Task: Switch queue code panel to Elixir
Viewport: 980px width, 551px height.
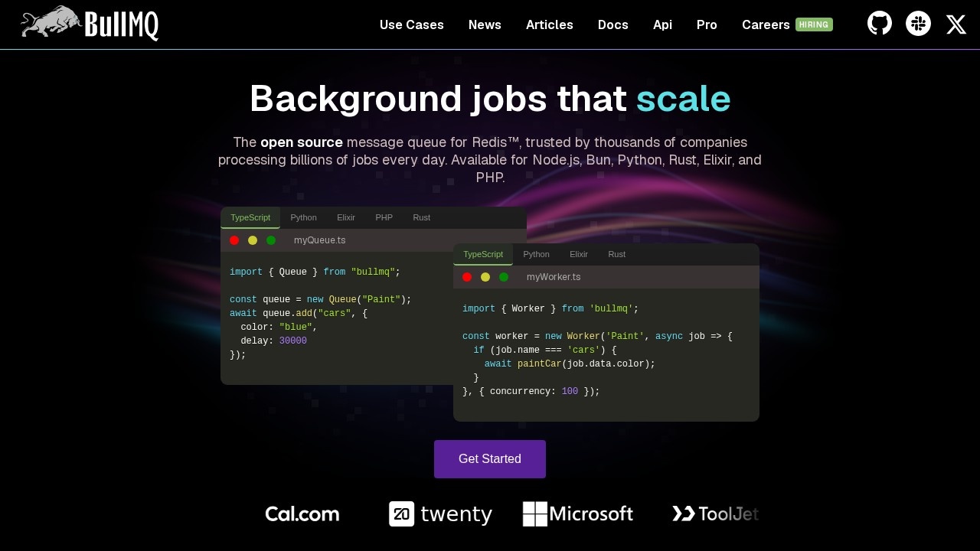Action: pos(346,217)
